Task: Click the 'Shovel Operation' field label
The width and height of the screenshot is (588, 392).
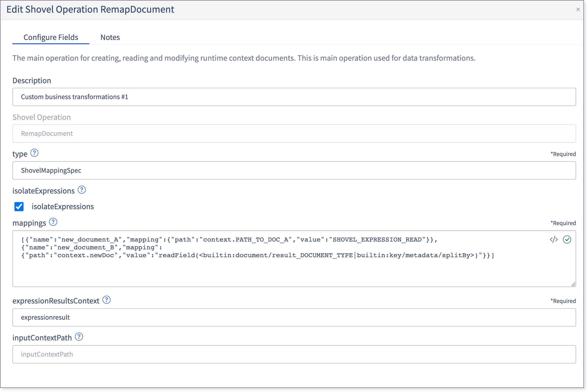Action: (x=42, y=117)
